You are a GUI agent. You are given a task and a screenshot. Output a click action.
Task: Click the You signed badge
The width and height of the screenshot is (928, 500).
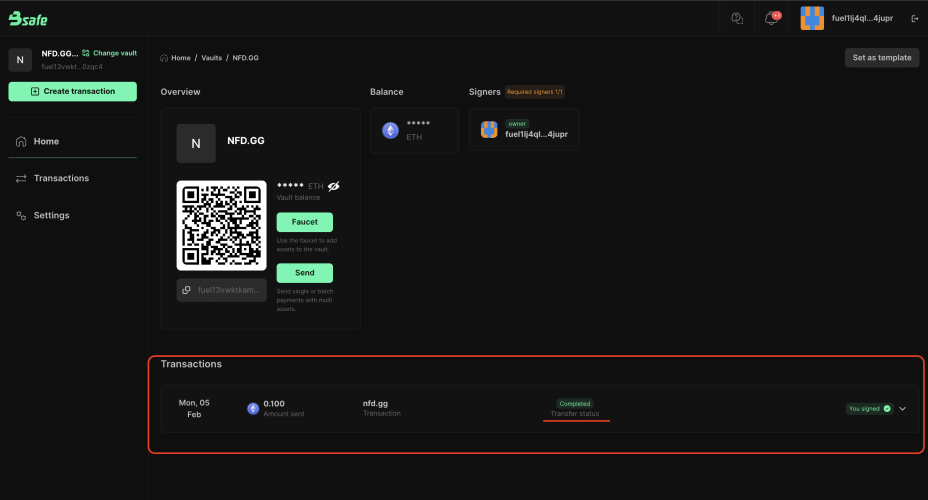[x=869, y=408]
